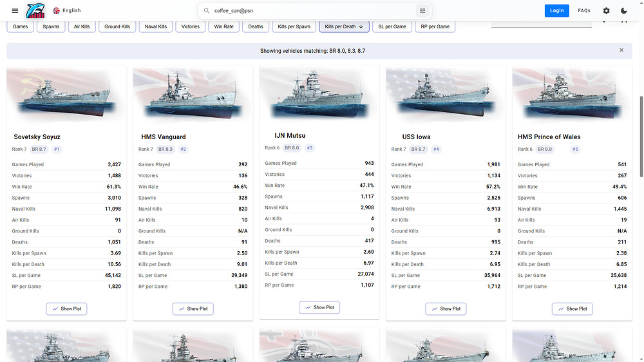Click the BR filter banner text
The height and width of the screenshot is (362, 644).
click(x=312, y=51)
